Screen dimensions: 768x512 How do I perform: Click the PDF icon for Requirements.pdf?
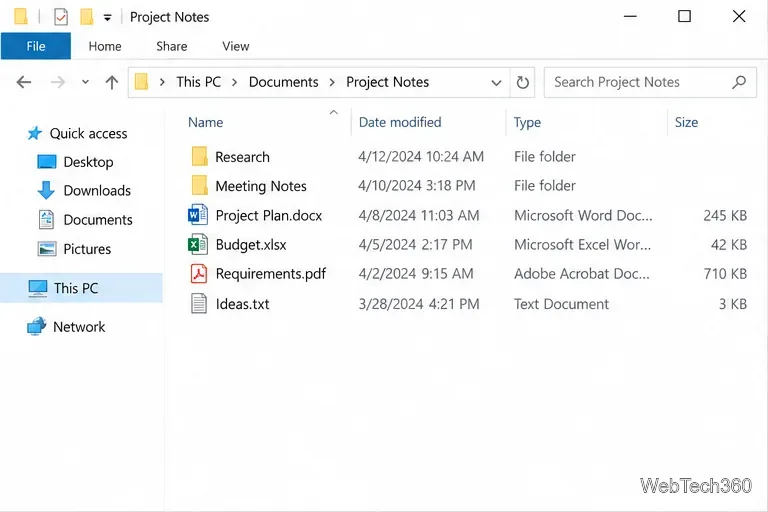click(x=199, y=274)
